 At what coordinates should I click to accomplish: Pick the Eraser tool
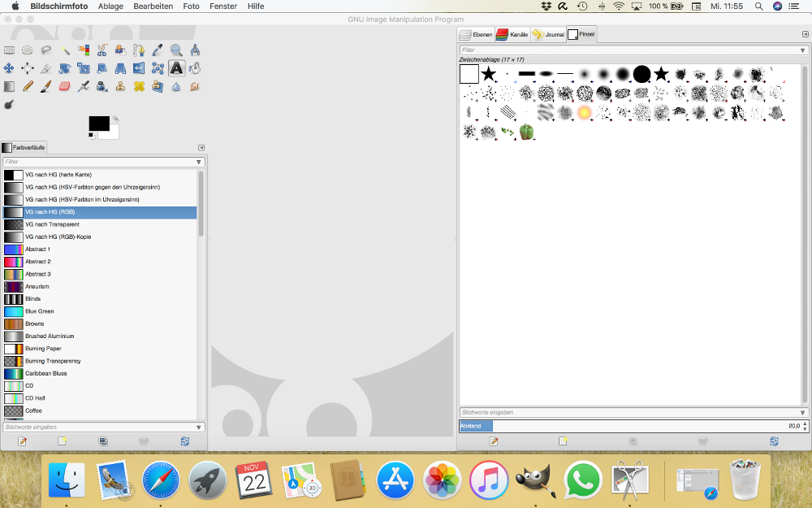click(65, 86)
